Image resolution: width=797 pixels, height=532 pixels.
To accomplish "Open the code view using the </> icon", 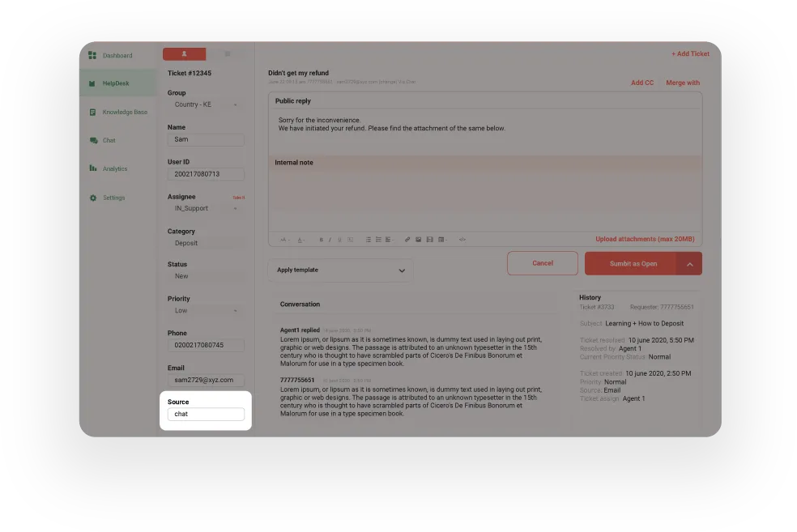I will [x=462, y=239].
